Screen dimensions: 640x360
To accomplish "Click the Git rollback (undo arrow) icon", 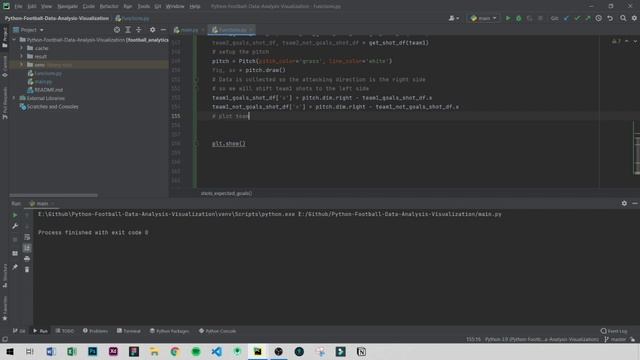I will pos(610,18).
